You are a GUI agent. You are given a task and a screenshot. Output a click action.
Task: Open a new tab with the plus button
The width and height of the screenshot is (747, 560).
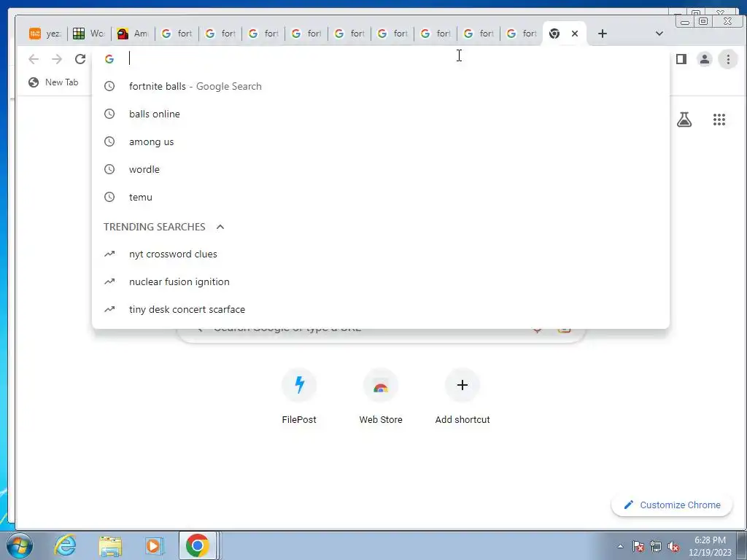pos(602,34)
